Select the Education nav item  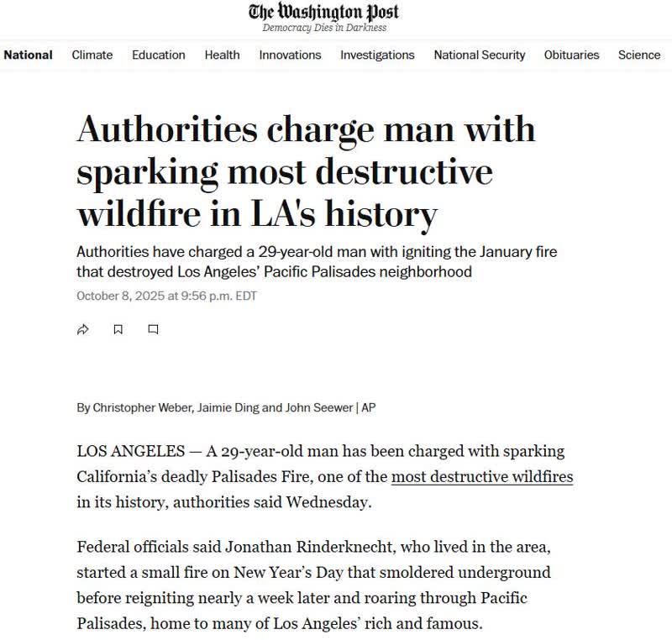coord(158,55)
